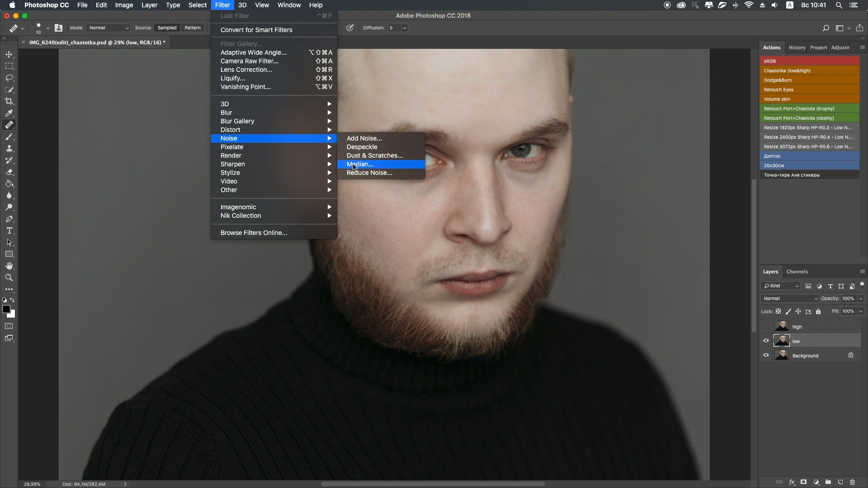
Task: Select the Lasso tool
Action: coord(9,78)
